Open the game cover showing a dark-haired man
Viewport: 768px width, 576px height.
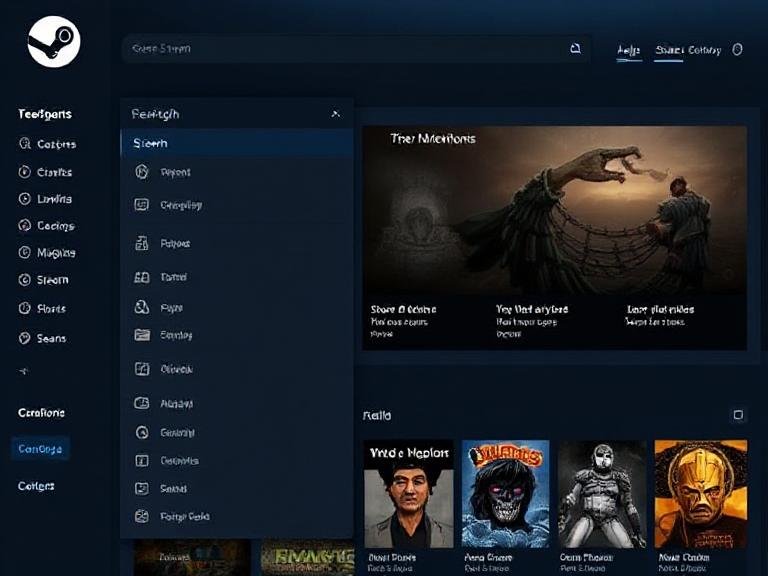click(x=408, y=494)
